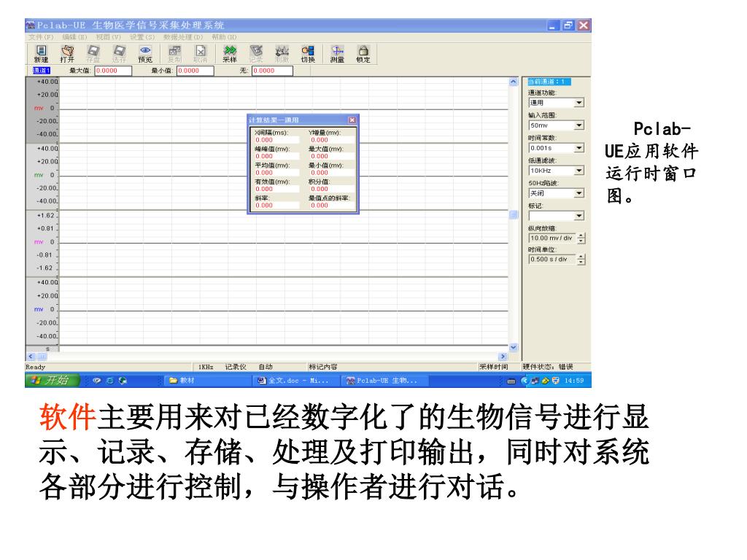This screenshot has width=747, height=560.
Task: Select the highlighted 通道1 label
Action: pos(42,71)
